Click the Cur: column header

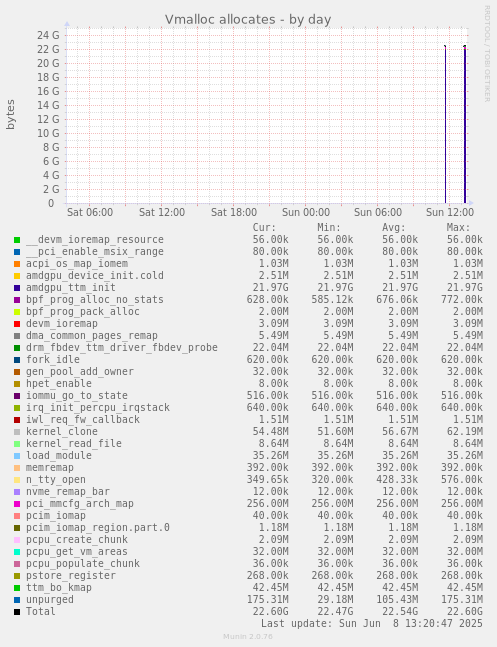pos(264,227)
